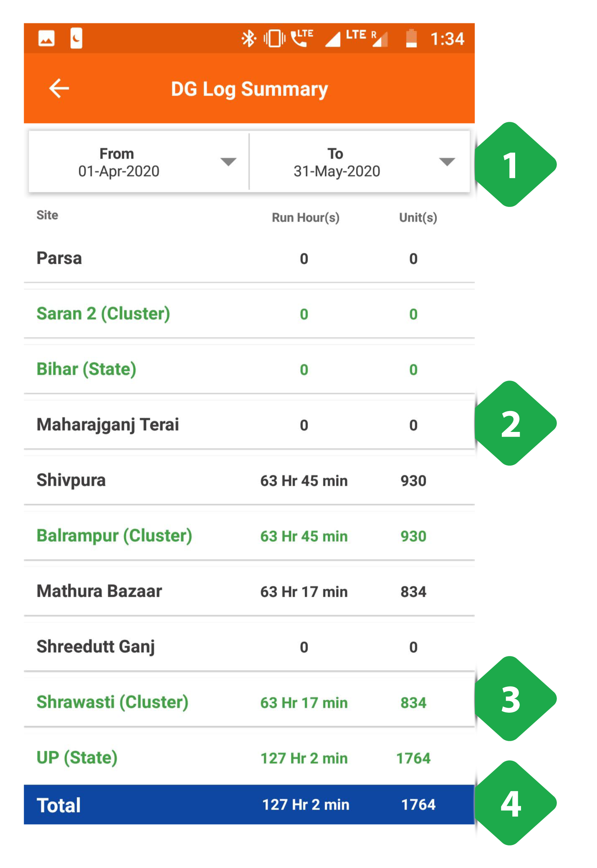Screen dimensions: 597x868
Task: Open the UP (State) summary row
Action: [249, 758]
